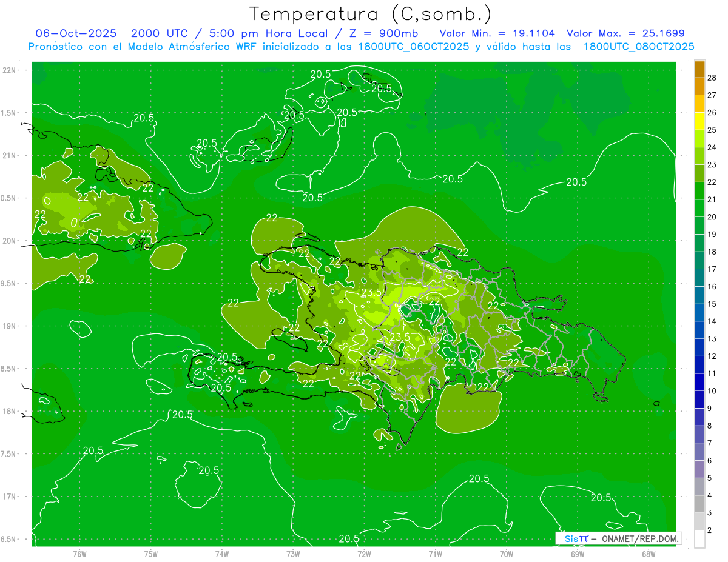Select the Valor Max. = 25.1699 text
The image size is (728, 562).
point(625,33)
